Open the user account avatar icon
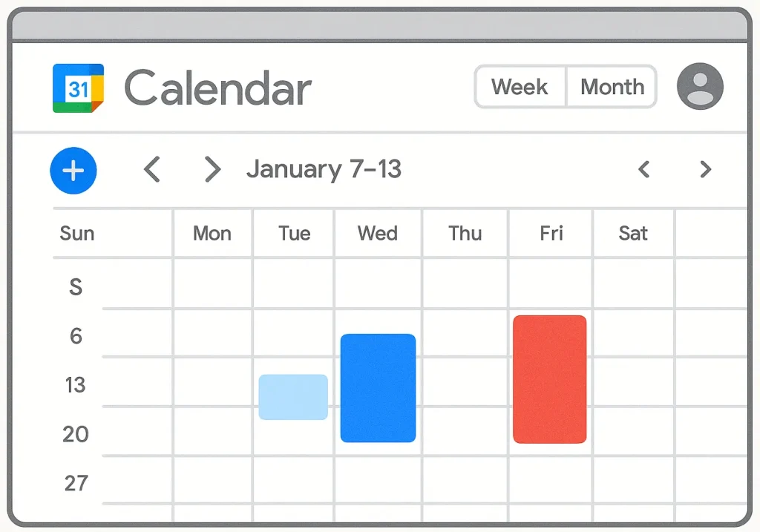This screenshot has width=760, height=532. point(699,87)
